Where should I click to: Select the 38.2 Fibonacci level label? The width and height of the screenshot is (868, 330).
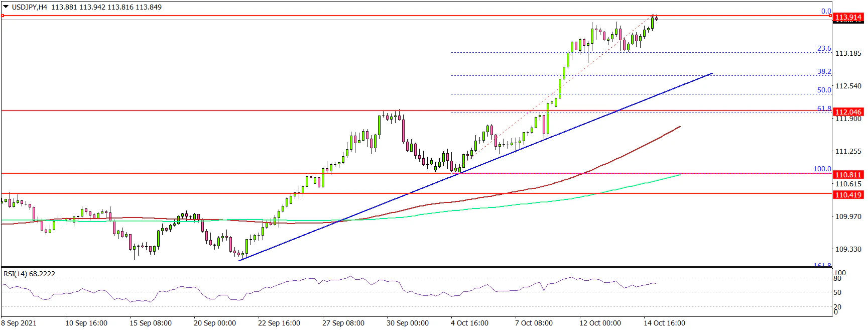[x=824, y=72]
